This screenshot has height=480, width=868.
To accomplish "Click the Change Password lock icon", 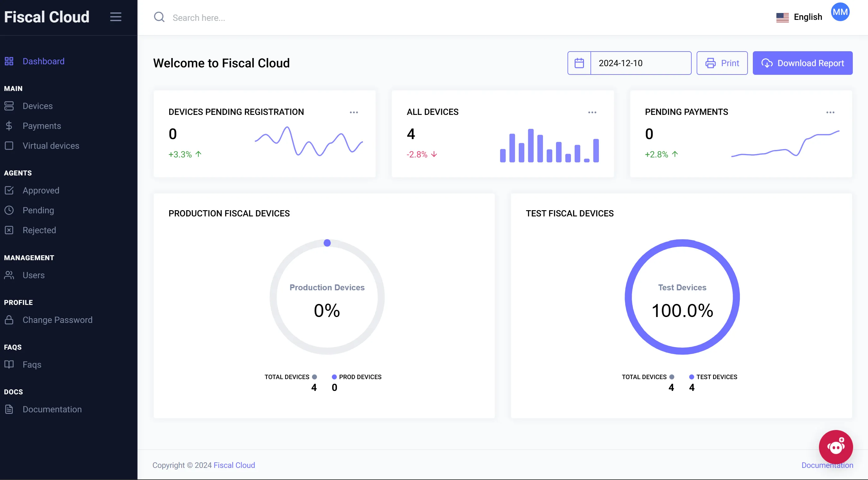I will (9, 320).
